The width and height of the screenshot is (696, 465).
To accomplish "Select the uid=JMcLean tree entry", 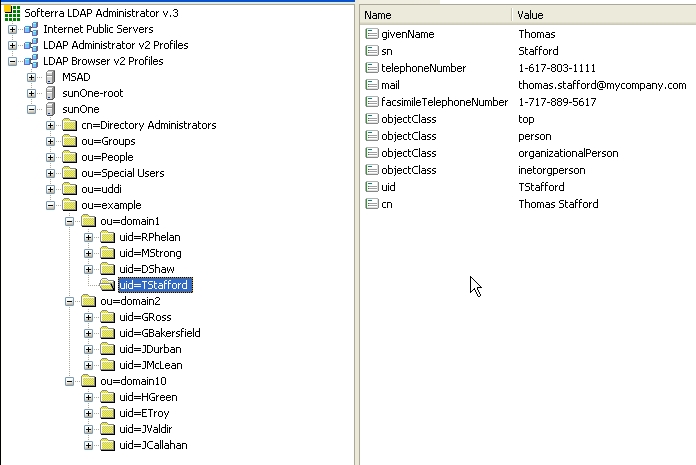I will point(151,365).
